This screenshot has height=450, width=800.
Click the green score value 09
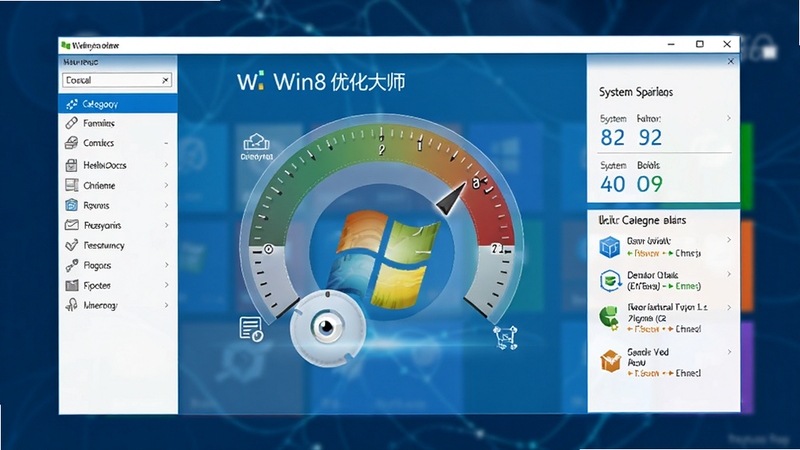click(x=650, y=184)
